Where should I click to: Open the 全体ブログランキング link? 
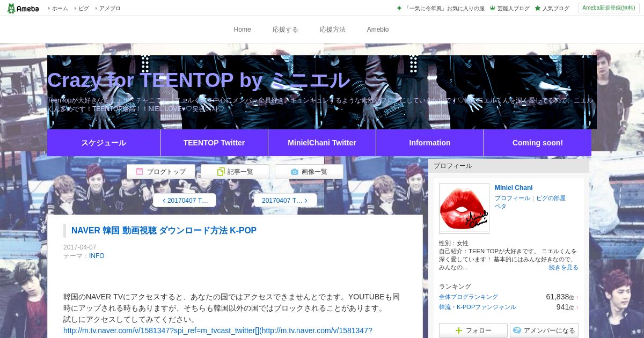[469, 297]
